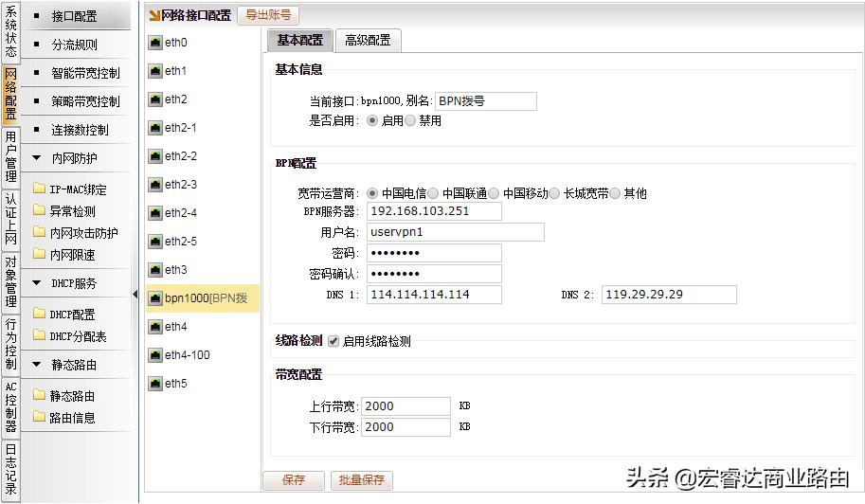
Task: Open 分流规则 menu item
Action: click(x=75, y=45)
